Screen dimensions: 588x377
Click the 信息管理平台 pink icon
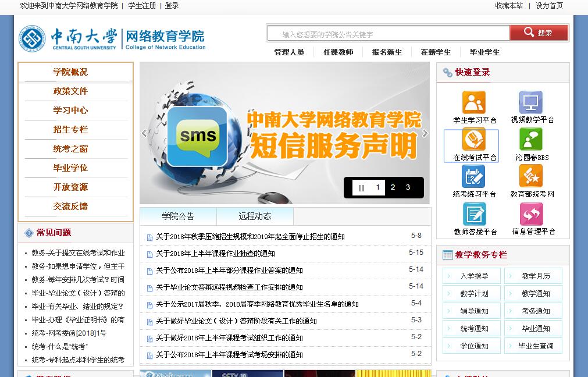[x=530, y=214]
